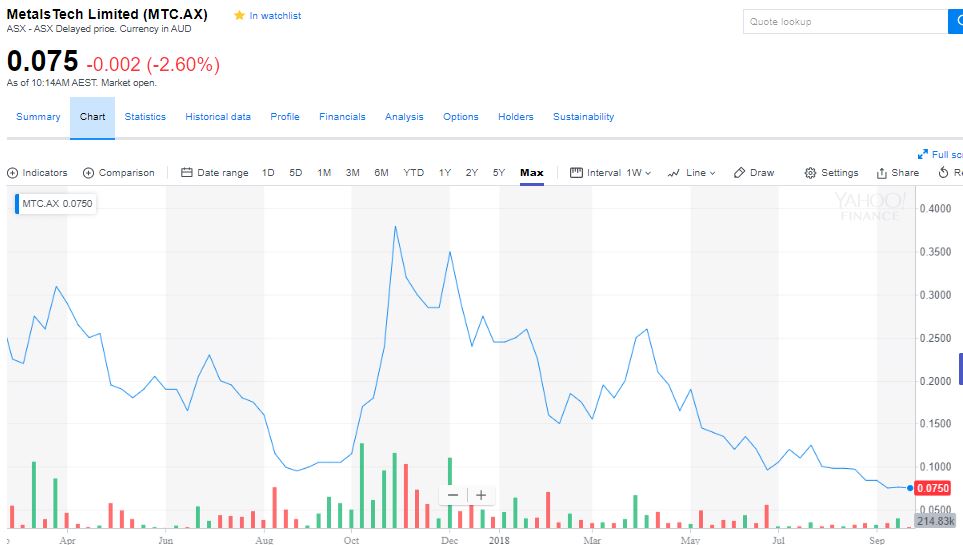Zoom out chart with minus button
963x545 pixels.
453,495
